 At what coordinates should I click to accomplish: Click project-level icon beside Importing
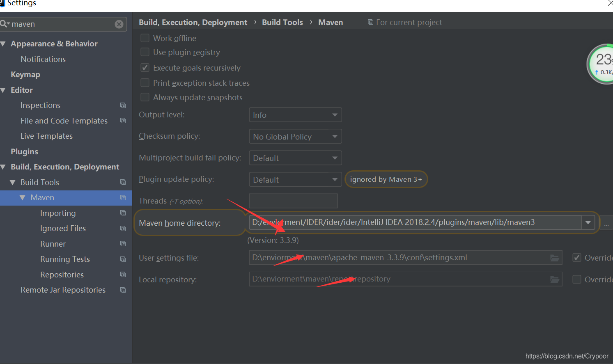point(123,213)
